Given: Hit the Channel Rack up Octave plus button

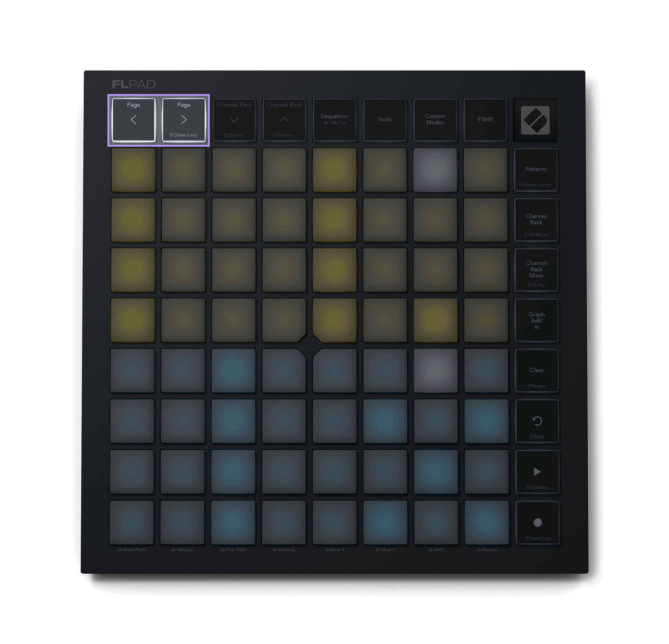Looking at the screenshot, I should point(284,120).
